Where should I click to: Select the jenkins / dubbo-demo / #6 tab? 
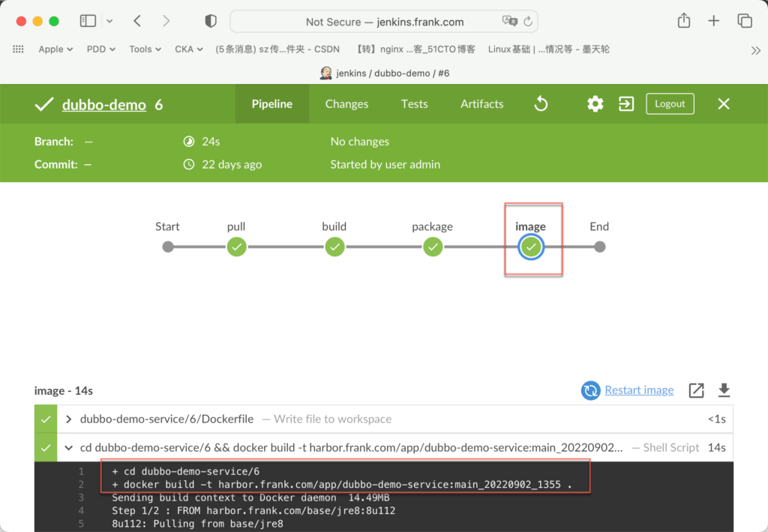tap(385, 73)
